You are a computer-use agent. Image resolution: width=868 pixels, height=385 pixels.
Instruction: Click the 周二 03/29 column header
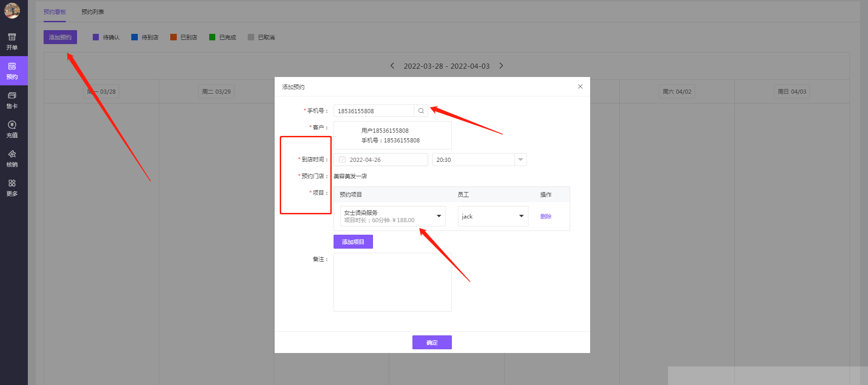[216, 91]
